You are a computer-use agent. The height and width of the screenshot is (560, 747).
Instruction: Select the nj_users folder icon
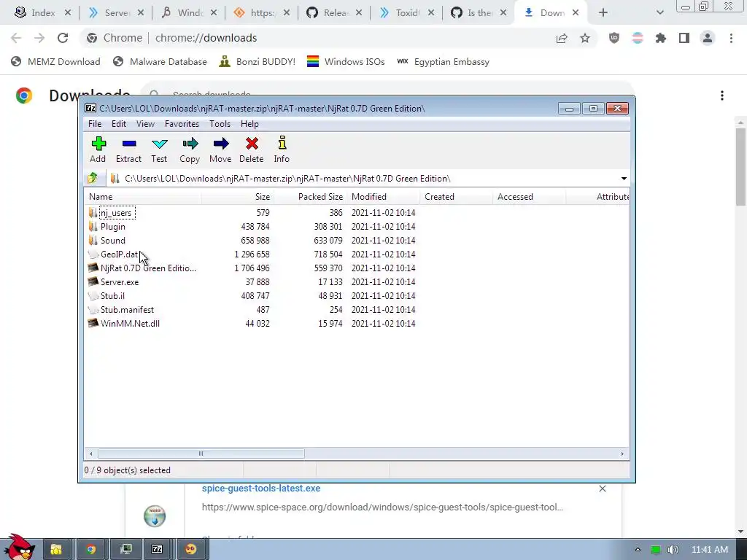click(93, 213)
